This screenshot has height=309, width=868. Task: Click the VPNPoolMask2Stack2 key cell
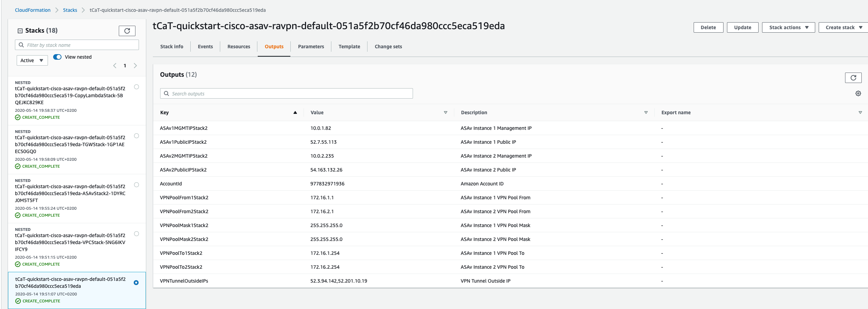(184, 239)
